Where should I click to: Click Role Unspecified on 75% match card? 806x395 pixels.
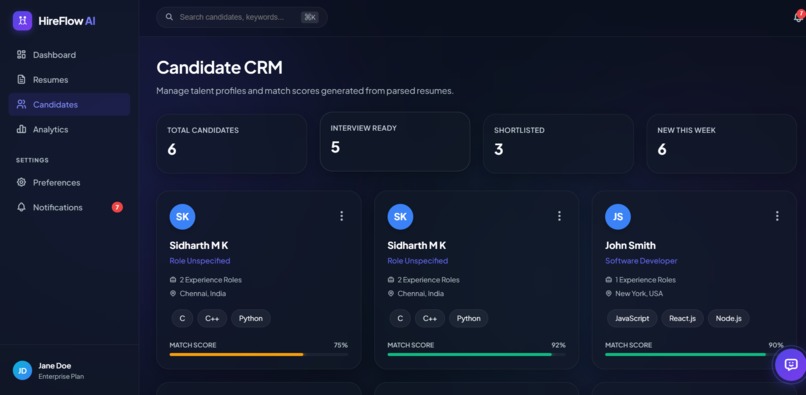pos(200,261)
